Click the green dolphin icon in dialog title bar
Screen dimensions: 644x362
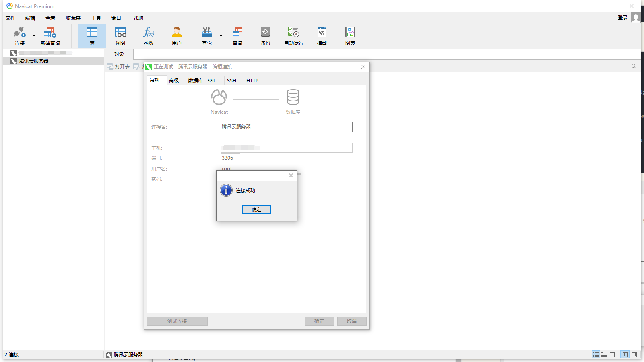(149, 67)
